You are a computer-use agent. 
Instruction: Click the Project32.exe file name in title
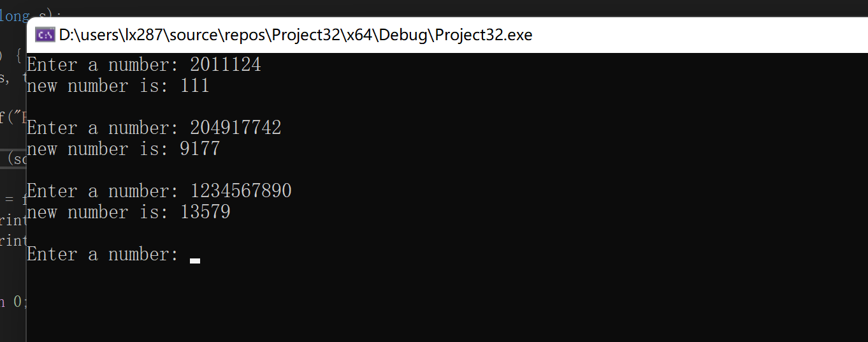tap(486, 34)
